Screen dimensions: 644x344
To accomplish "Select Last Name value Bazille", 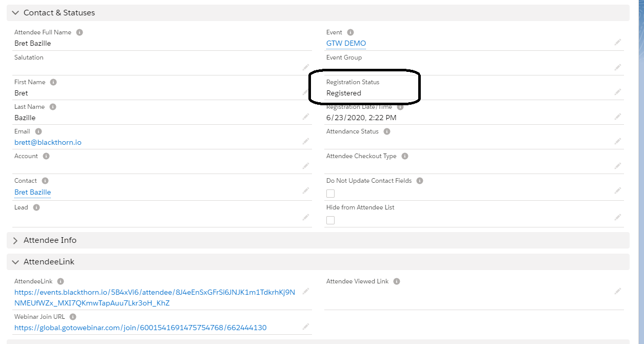I will click(25, 118).
